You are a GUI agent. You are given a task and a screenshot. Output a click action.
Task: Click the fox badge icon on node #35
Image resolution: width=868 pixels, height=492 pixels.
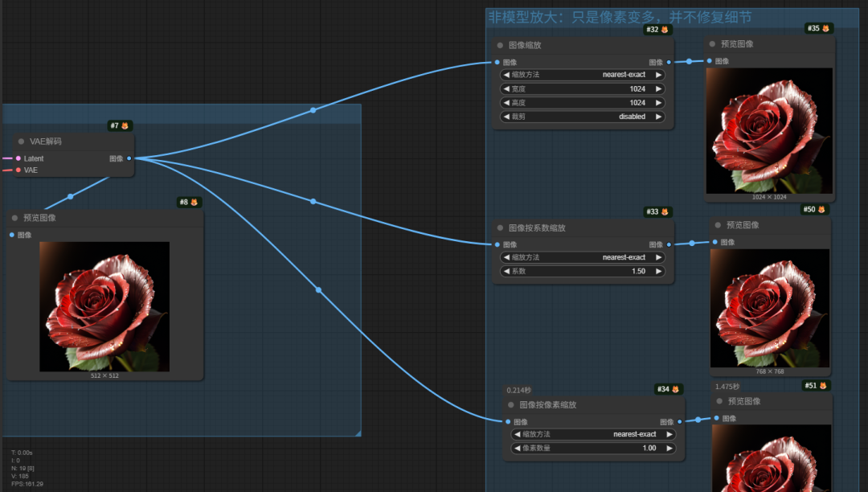pyautogui.click(x=826, y=28)
